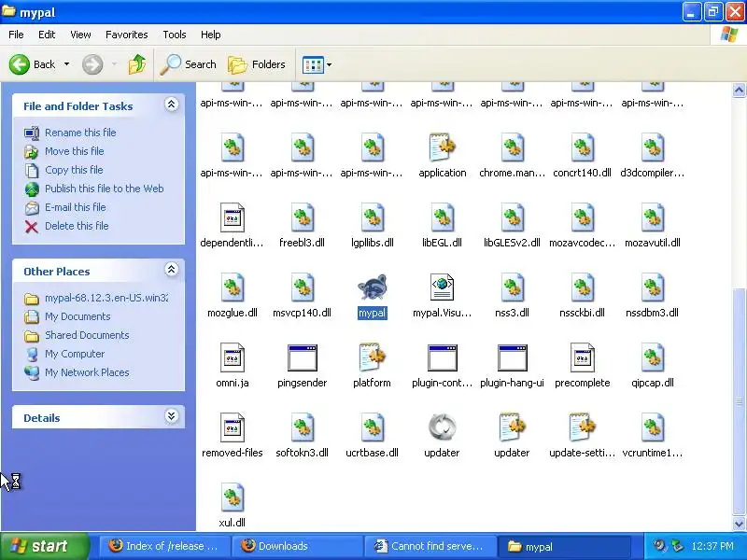Click Delete this file link
The height and width of the screenshot is (560, 747).
pyautogui.click(x=77, y=226)
